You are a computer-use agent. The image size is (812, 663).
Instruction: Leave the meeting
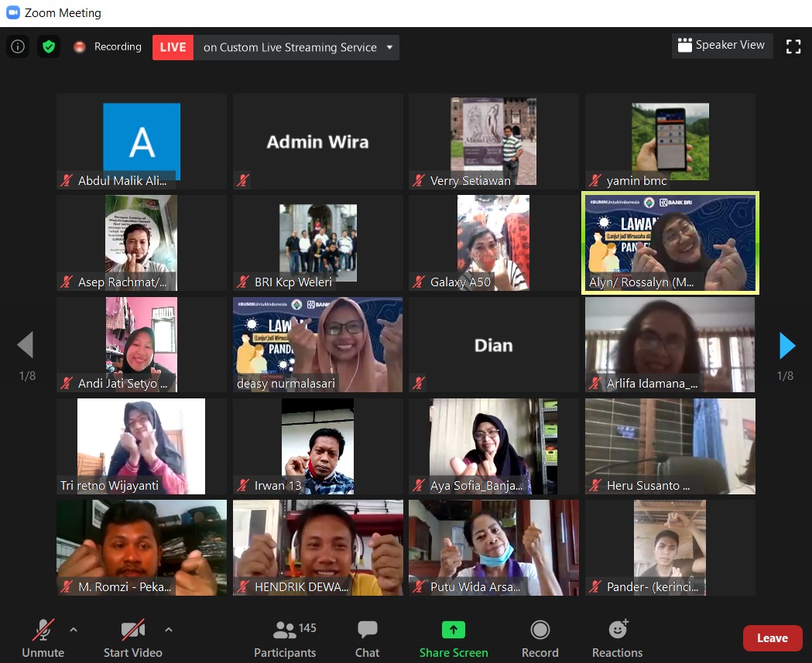[772, 638]
